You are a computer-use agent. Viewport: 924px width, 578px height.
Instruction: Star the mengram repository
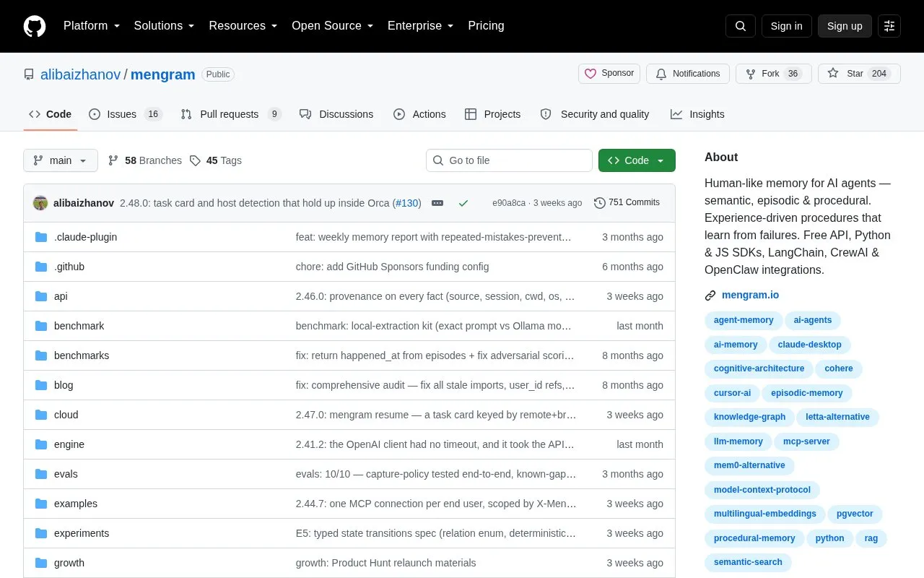coord(859,74)
